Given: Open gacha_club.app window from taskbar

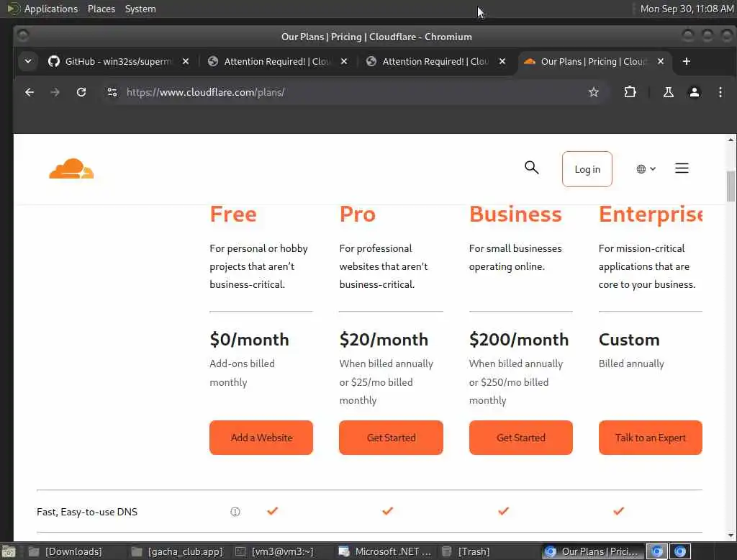Looking at the screenshot, I should pyautogui.click(x=178, y=551).
